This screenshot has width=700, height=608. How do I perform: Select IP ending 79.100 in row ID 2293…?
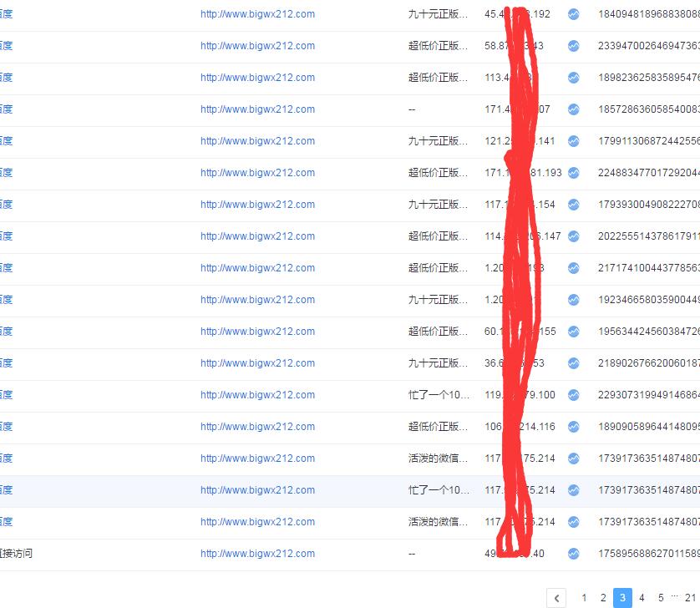pyautogui.click(x=520, y=395)
